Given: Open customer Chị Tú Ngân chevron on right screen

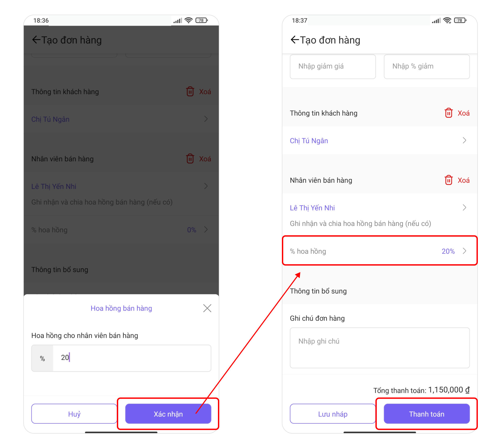Looking at the screenshot, I should (x=464, y=141).
